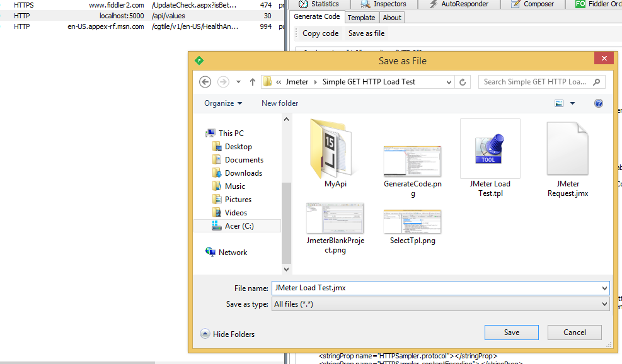Close the Save as File dialog

point(604,59)
